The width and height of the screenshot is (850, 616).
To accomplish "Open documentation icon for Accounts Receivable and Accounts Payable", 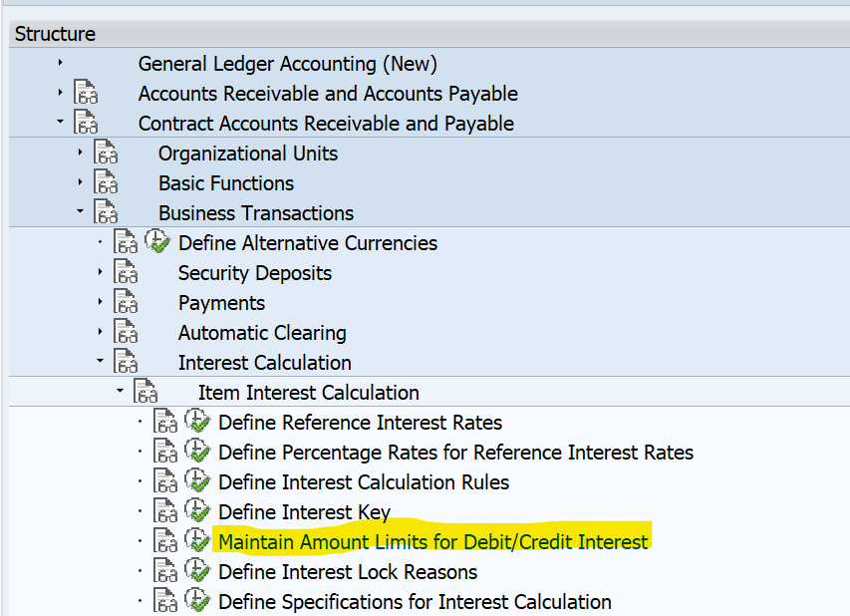I will 86,92.
